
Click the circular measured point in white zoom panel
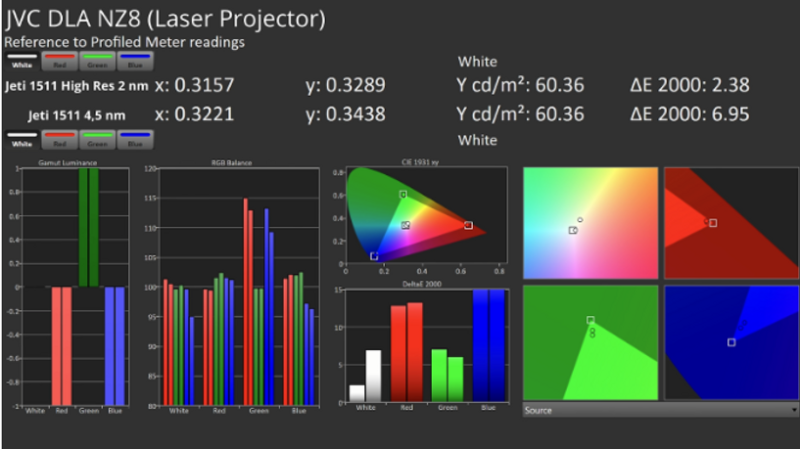580,220
